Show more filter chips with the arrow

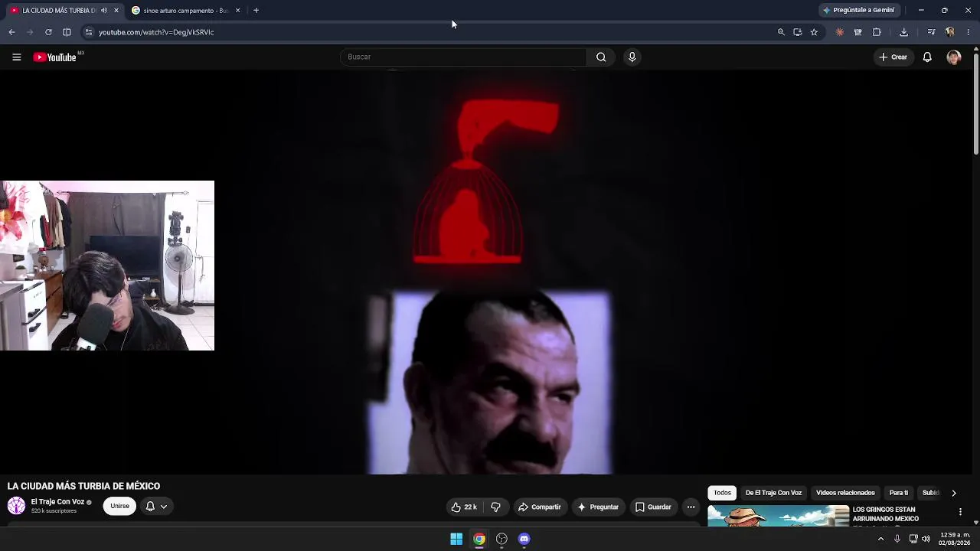[x=953, y=493]
